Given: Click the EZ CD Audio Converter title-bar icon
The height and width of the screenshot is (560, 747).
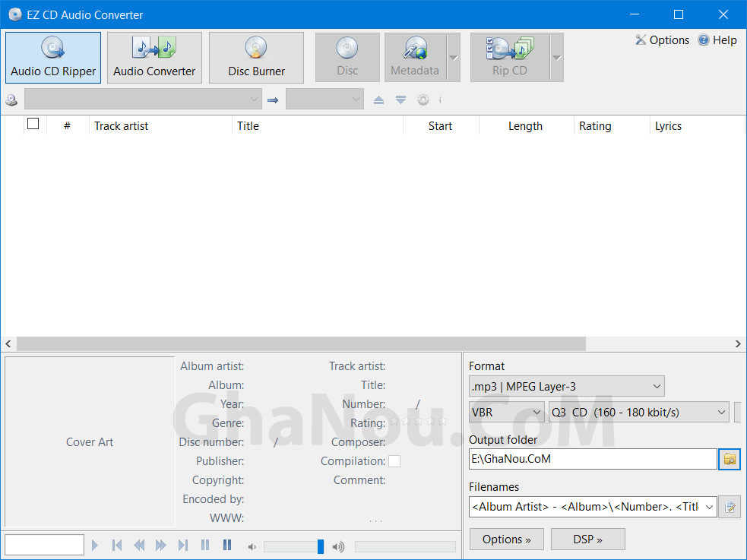Looking at the screenshot, I should pyautogui.click(x=15, y=14).
